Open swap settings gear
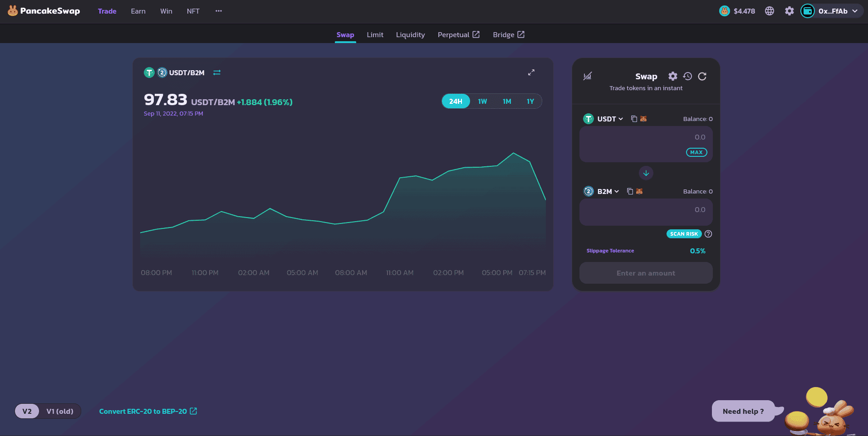Viewport: 868px width, 436px height. click(x=673, y=76)
